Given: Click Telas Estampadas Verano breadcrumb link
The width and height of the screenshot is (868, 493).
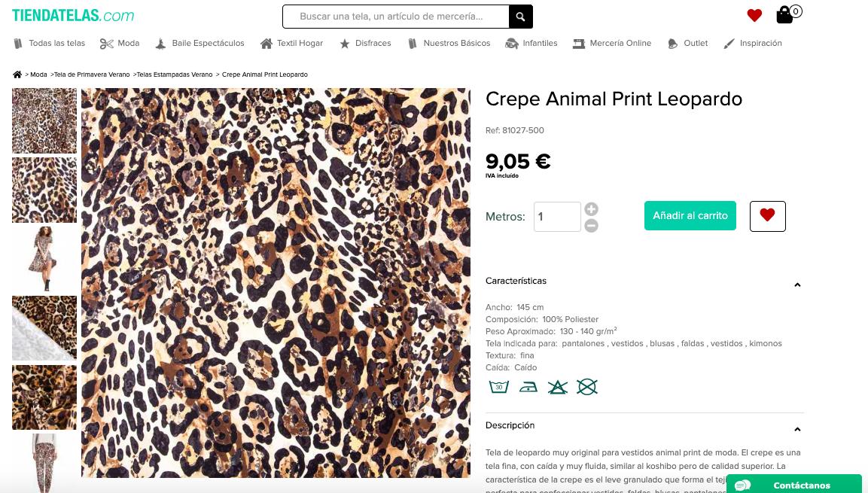Looking at the screenshot, I should (x=175, y=75).
